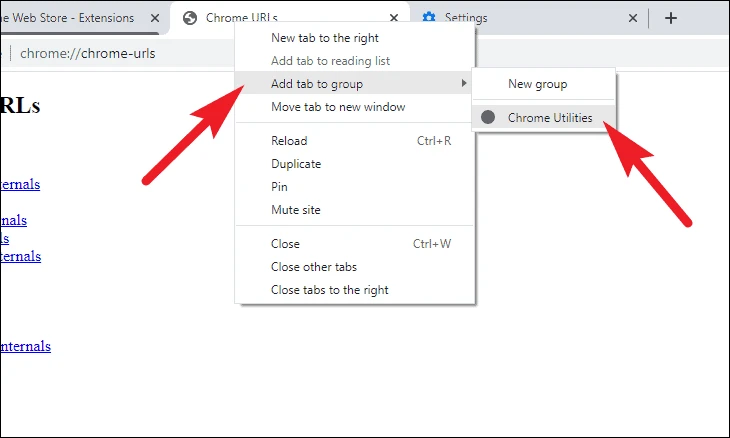The width and height of the screenshot is (730, 438).
Task: Click the Add tab to group submenu arrow
Action: click(464, 83)
